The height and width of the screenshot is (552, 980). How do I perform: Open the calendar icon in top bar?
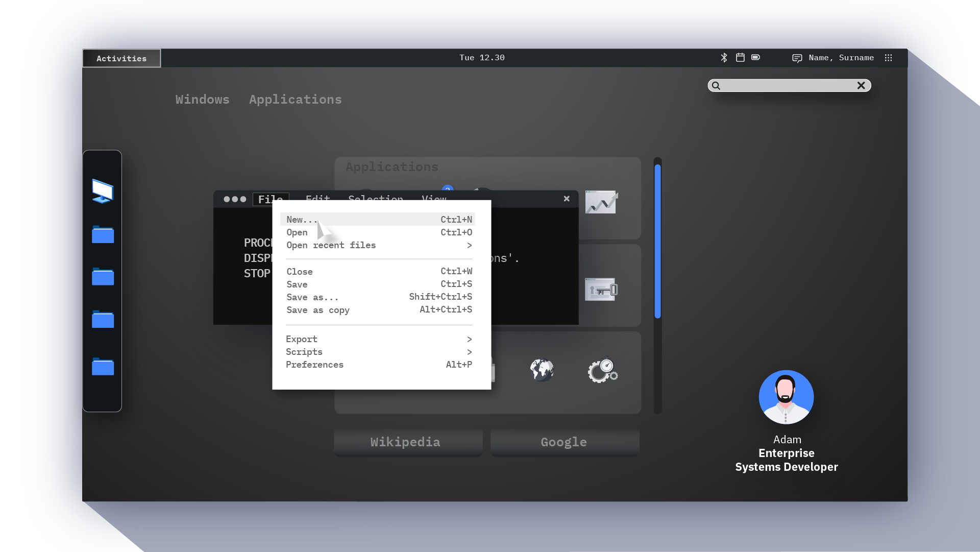[x=740, y=58]
